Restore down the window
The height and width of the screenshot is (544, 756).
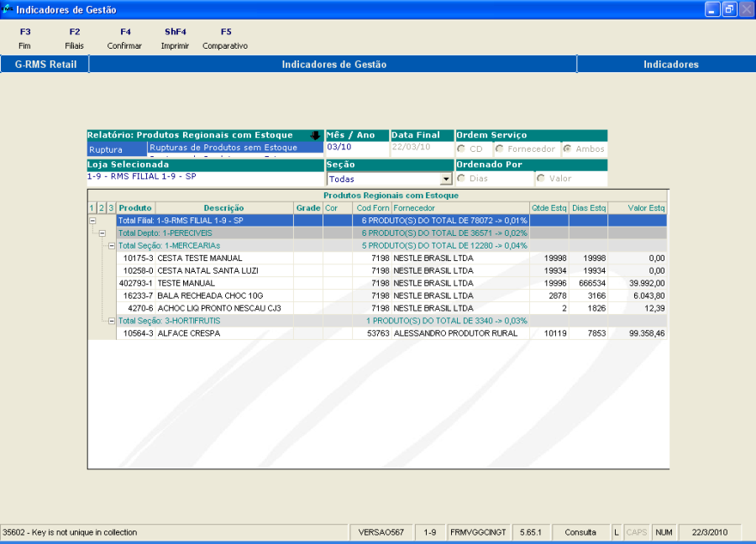729,9
